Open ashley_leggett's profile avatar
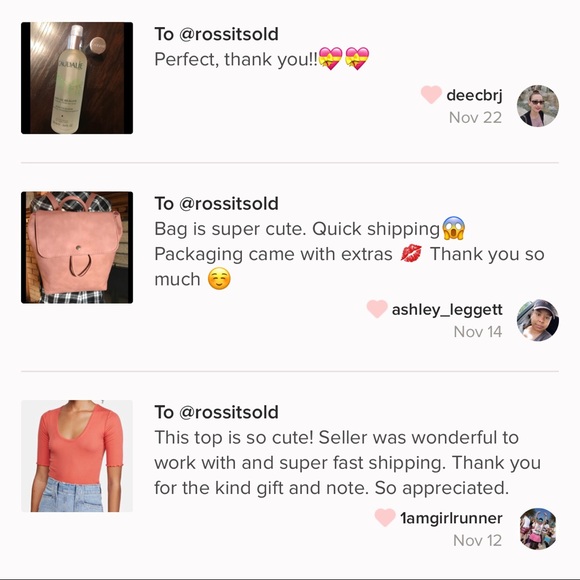This screenshot has width=580, height=580. [537, 320]
